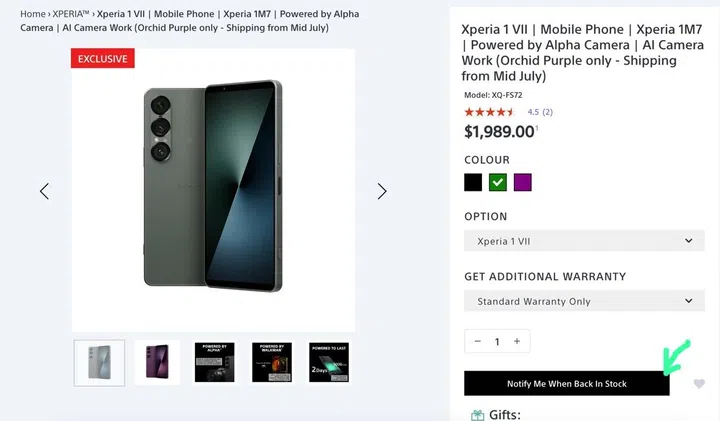Open the Powered by Alpha thumbnail
This screenshot has width=720, height=421.
click(x=215, y=362)
